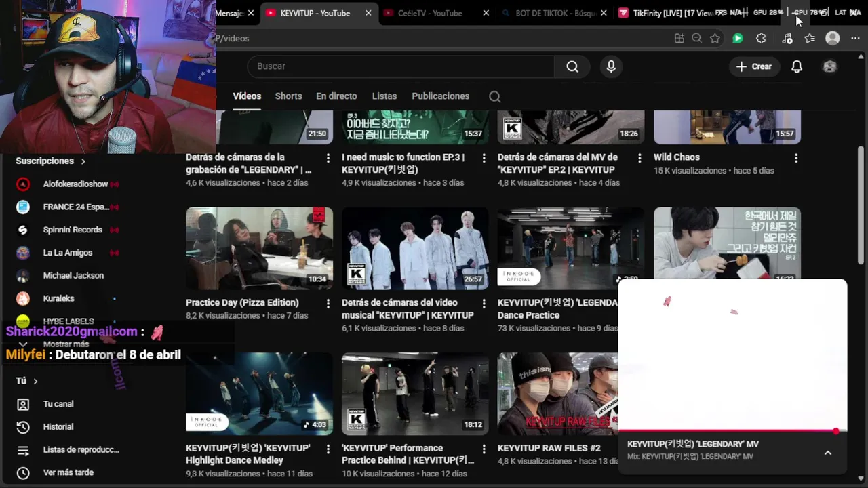
Task: Open options for 'Detrás de cámaras de la grabación' video
Action: pyautogui.click(x=328, y=158)
